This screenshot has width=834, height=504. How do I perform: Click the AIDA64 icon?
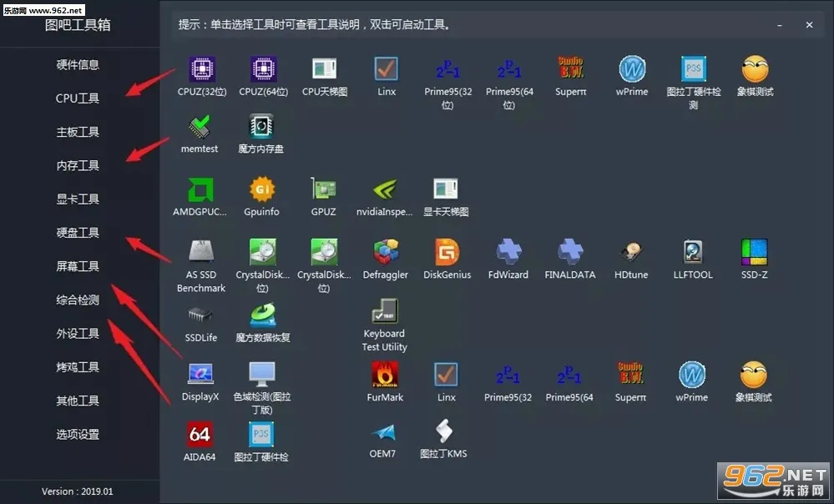click(x=200, y=435)
